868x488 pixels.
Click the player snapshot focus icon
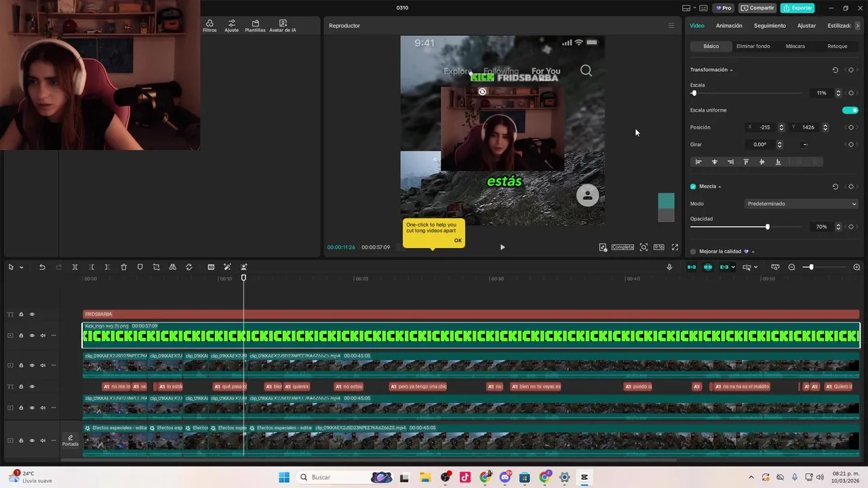tap(644, 247)
